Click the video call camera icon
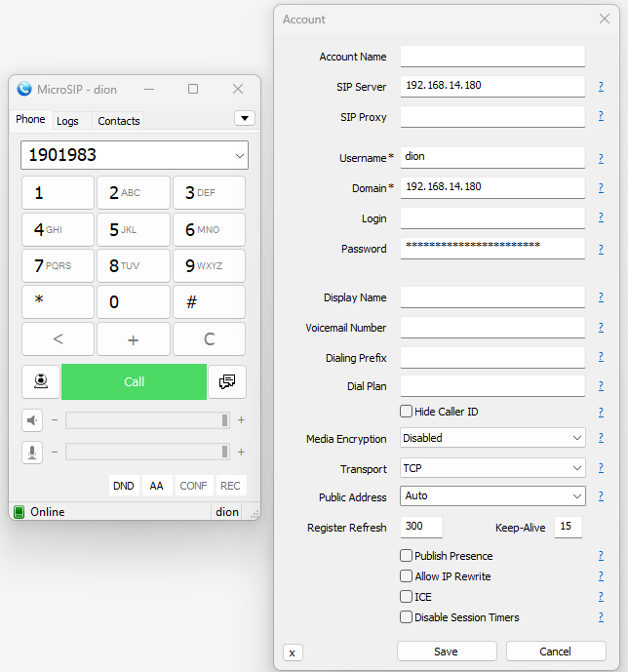 click(41, 381)
